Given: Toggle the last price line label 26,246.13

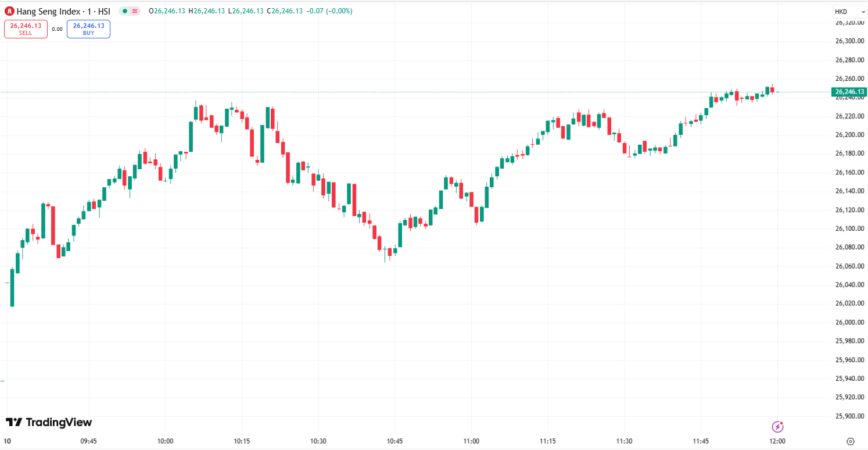Looking at the screenshot, I should 848,91.
